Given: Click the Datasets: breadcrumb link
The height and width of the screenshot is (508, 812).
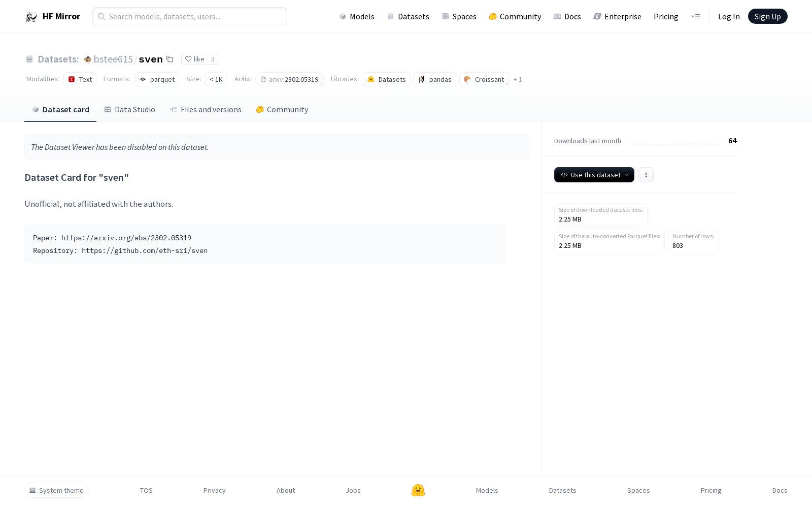Looking at the screenshot, I should (58, 59).
